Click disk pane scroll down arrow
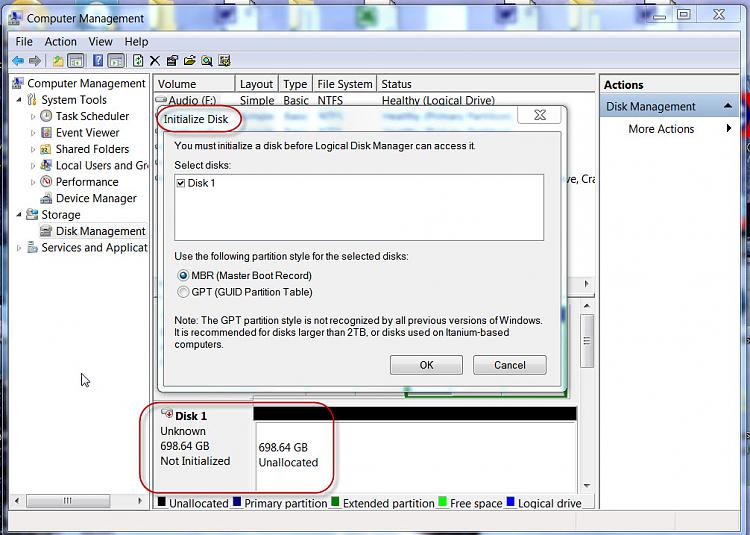750x535 pixels. (587, 486)
